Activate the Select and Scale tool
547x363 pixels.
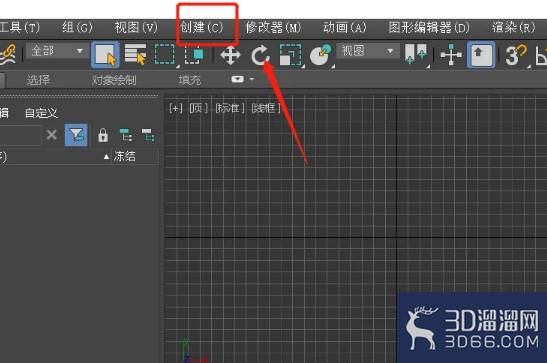[290, 55]
